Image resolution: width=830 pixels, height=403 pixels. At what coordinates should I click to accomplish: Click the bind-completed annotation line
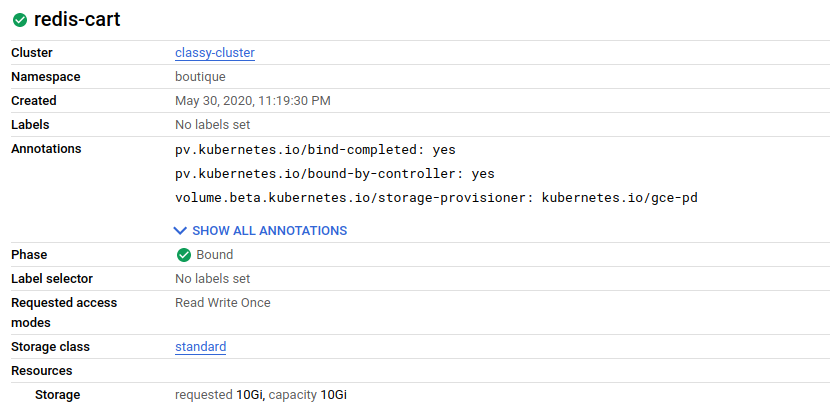[315, 150]
